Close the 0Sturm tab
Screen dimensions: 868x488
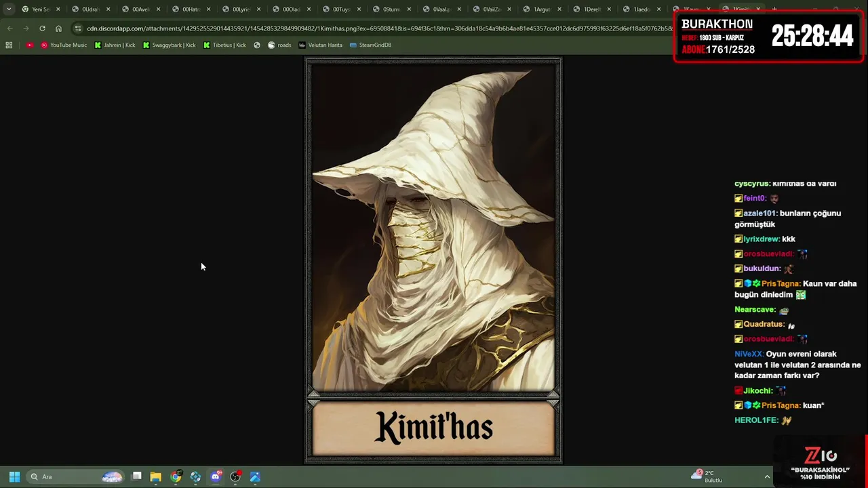[409, 9]
